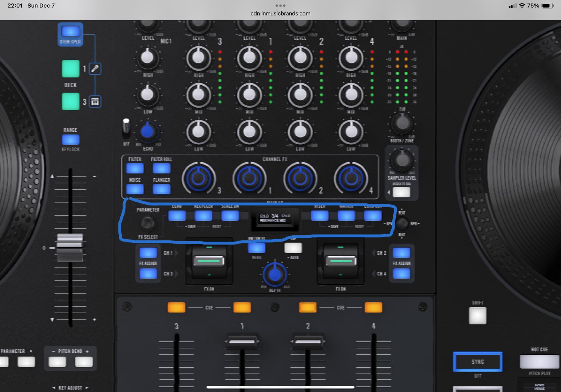The width and height of the screenshot is (561, 392).
Task: Tap the green Deck 3 select button
Action: point(71,101)
